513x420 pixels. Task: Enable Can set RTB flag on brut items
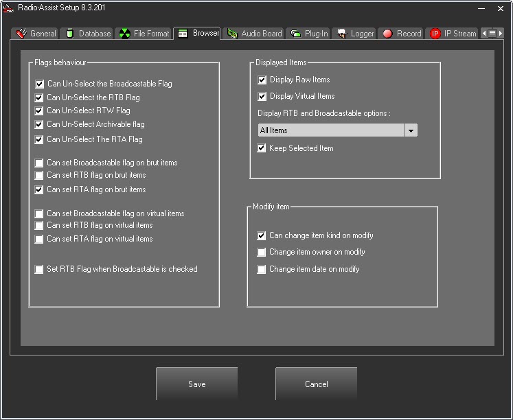coord(39,176)
